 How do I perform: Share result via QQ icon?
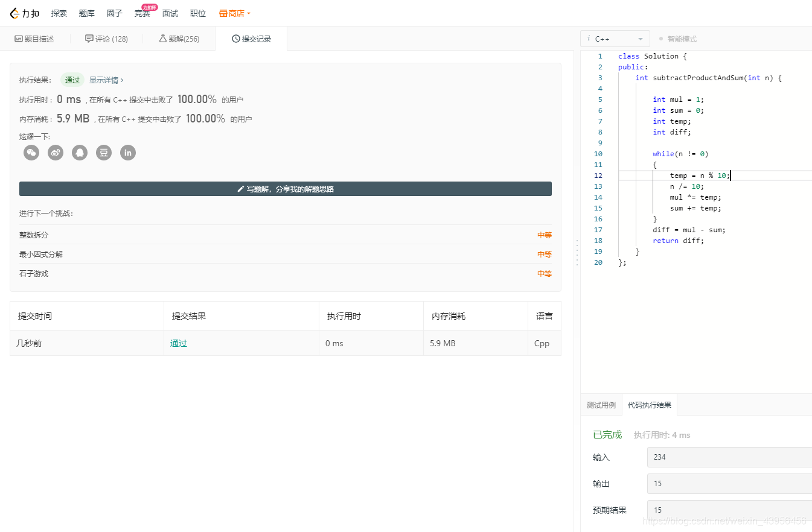pos(80,153)
